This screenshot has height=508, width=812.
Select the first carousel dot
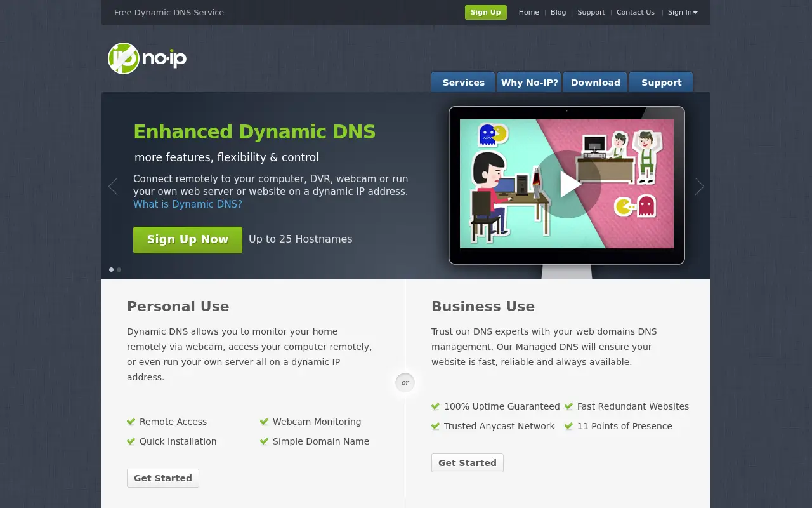coord(112,270)
